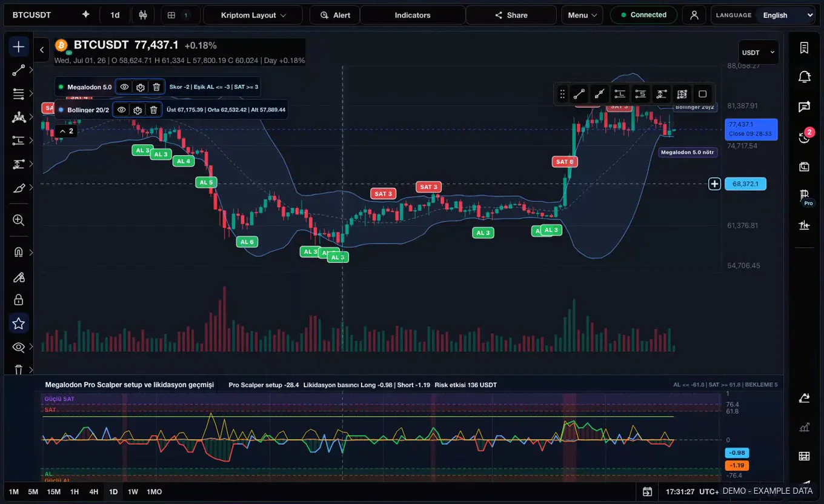
Task: Delete drawings with the sidebar trash icon
Action: point(19,370)
